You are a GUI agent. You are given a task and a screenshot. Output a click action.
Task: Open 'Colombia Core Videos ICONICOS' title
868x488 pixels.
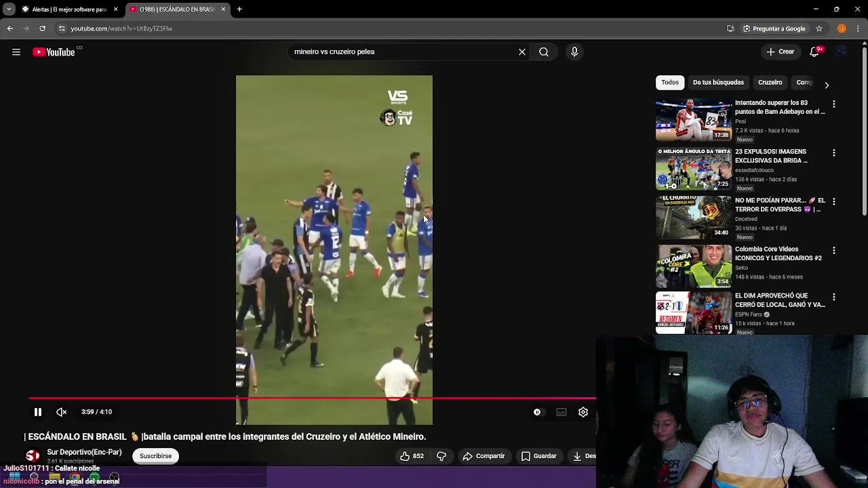pos(778,253)
